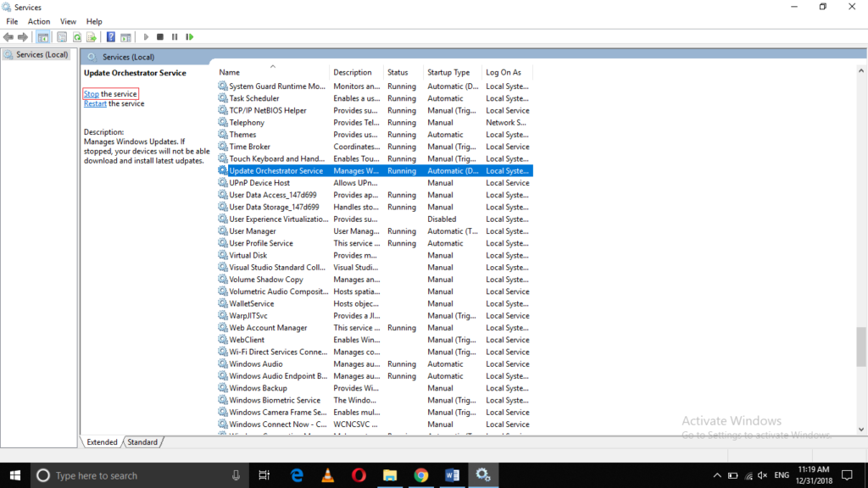Select the Virtual Disk service

(375, 256)
